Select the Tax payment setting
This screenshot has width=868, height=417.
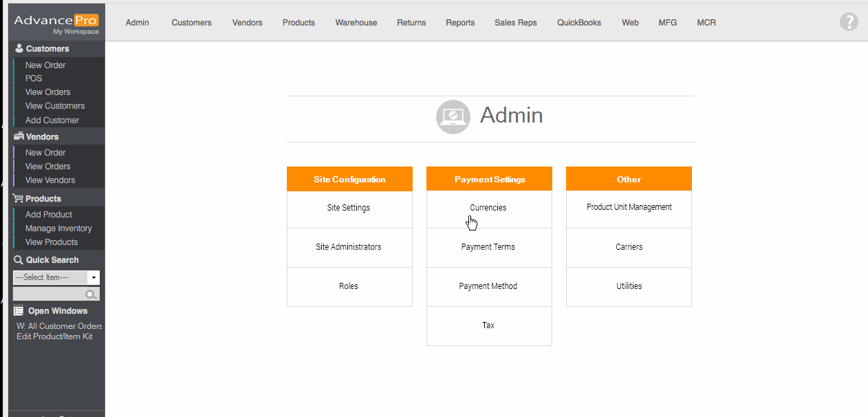coord(488,325)
